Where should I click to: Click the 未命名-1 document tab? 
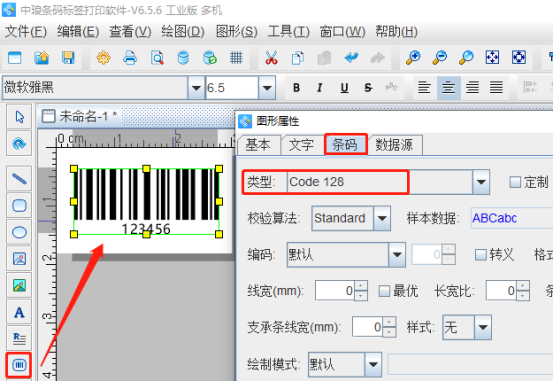point(80,116)
